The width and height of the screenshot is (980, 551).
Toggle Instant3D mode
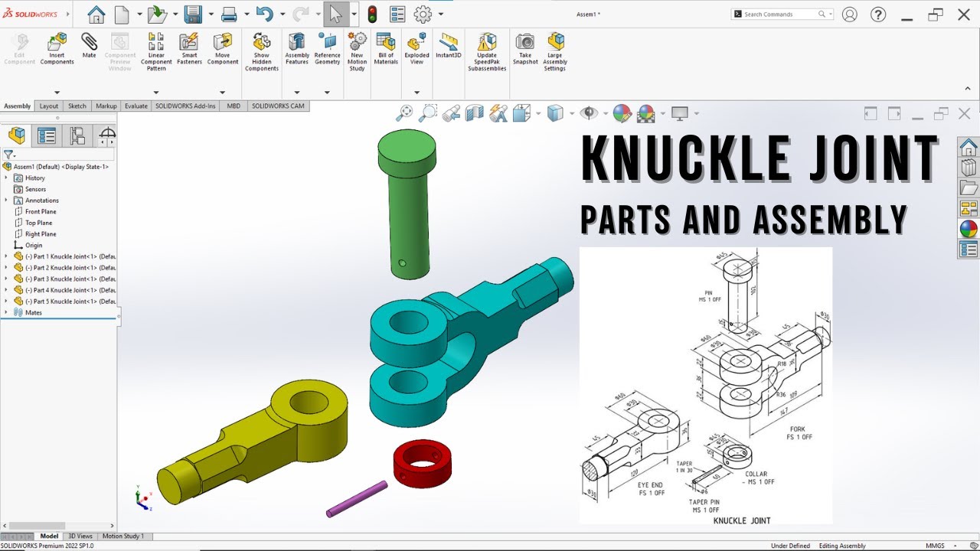click(x=448, y=46)
